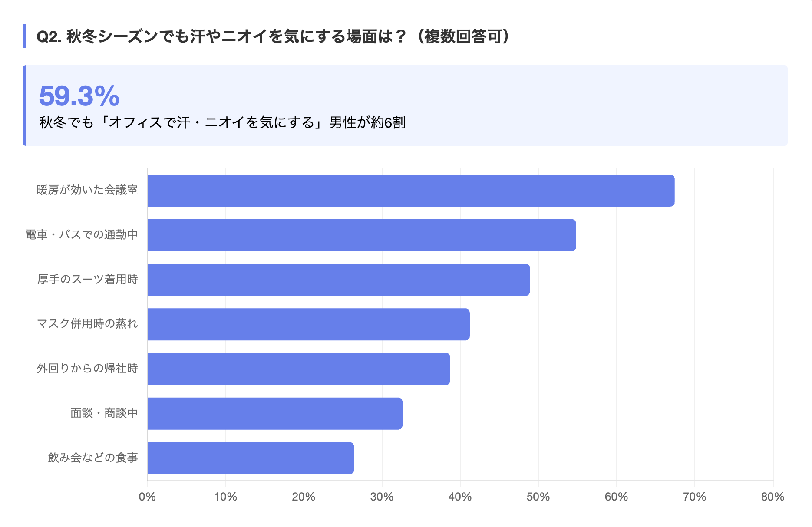Click the 50% axis tick label
The width and height of the screenshot is (812, 527).
[x=538, y=497]
